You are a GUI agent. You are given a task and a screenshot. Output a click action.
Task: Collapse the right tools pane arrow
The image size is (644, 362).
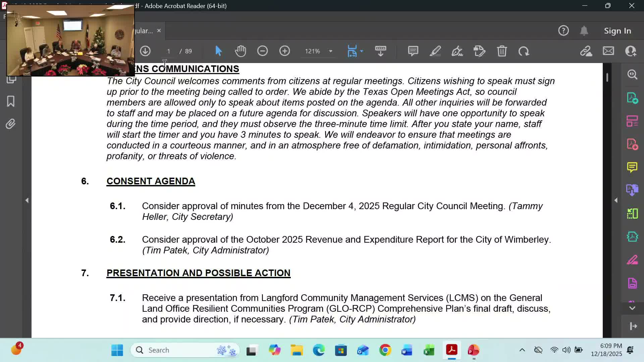click(x=616, y=200)
